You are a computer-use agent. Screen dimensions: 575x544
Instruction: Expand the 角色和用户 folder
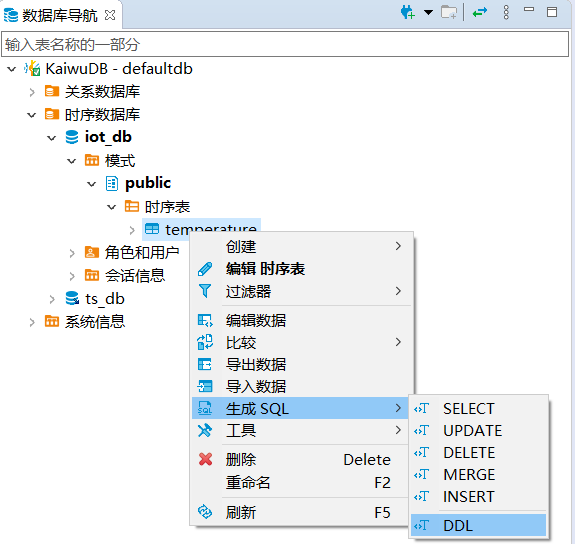click(x=72, y=253)
